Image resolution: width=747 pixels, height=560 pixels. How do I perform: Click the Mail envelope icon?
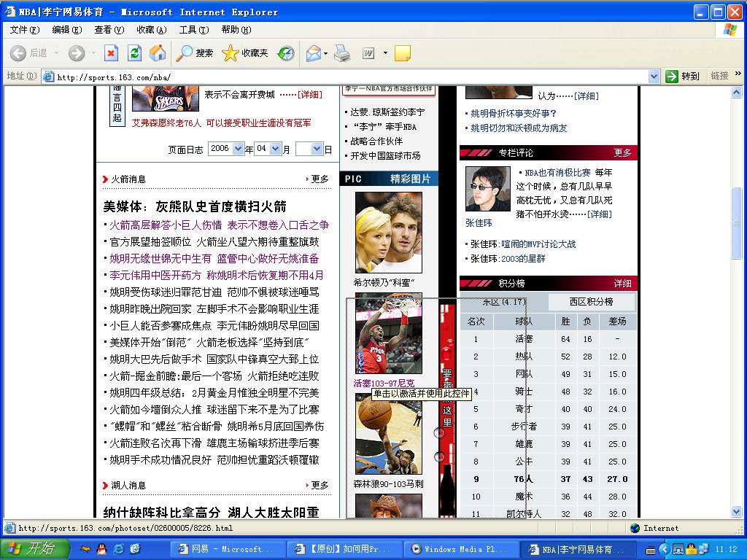(x=313, y=52)
